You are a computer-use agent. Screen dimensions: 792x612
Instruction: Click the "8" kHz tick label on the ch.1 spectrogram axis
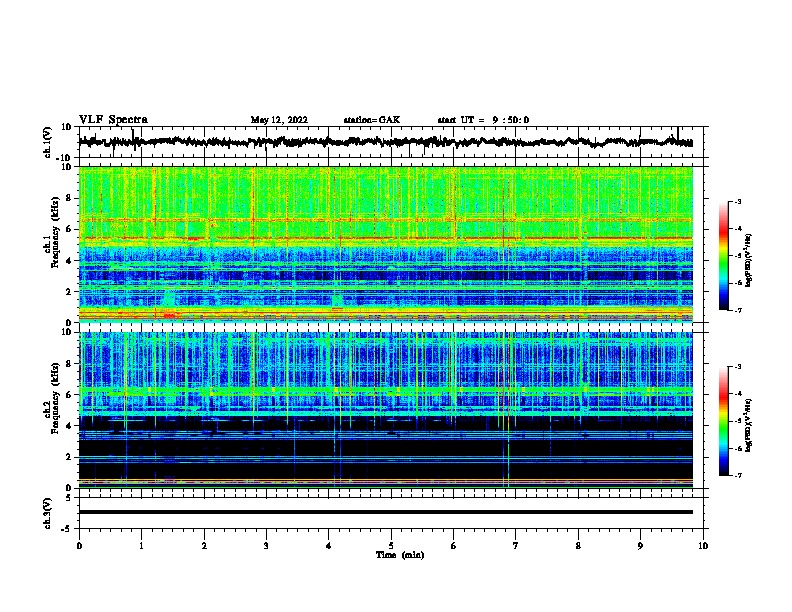point(69,198)
